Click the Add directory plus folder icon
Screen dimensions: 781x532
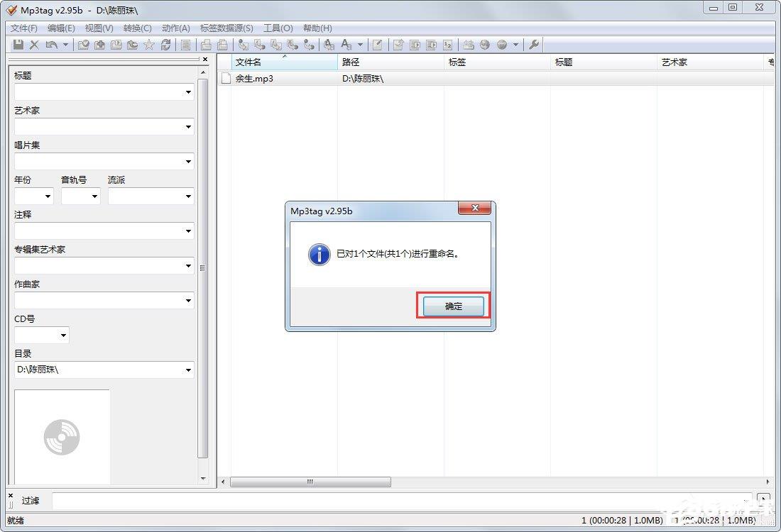pyautogui.click(x=99, y=45)
